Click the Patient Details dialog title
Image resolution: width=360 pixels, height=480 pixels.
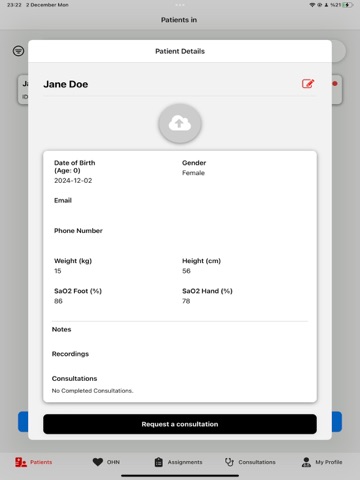[180, 51]
